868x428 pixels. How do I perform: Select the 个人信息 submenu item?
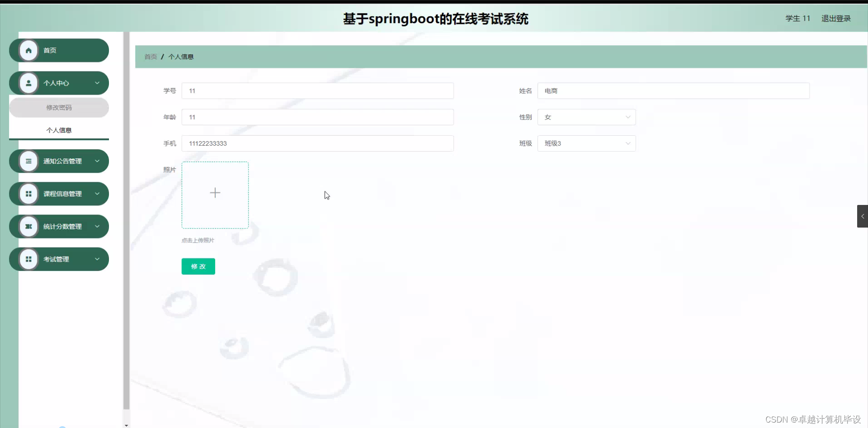(59, 130)
